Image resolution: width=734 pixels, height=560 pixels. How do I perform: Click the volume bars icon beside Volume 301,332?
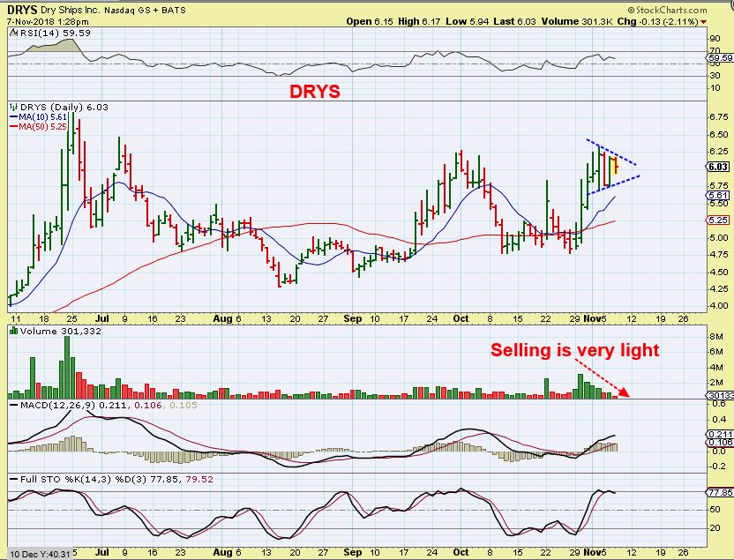point(13,332)
